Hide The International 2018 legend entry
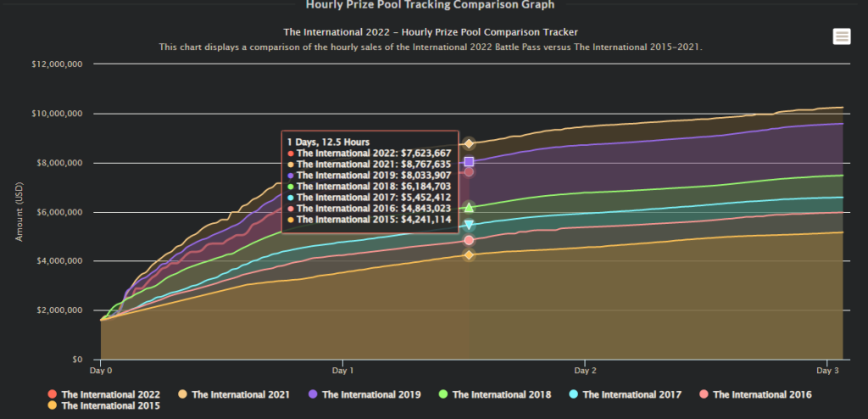The width and height of the screenshot is (868, 419). tap(502, 394)
